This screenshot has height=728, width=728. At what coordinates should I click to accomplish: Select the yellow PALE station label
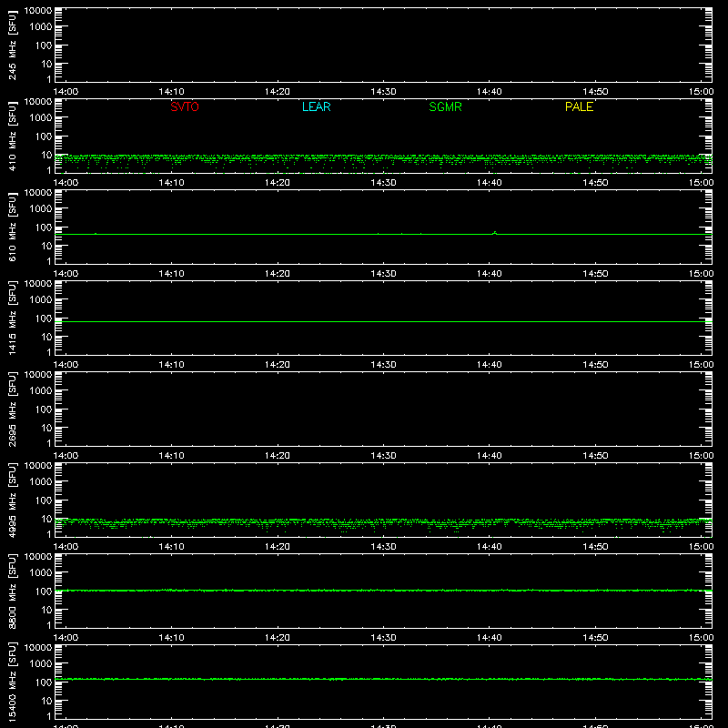(x=579, y=106)
